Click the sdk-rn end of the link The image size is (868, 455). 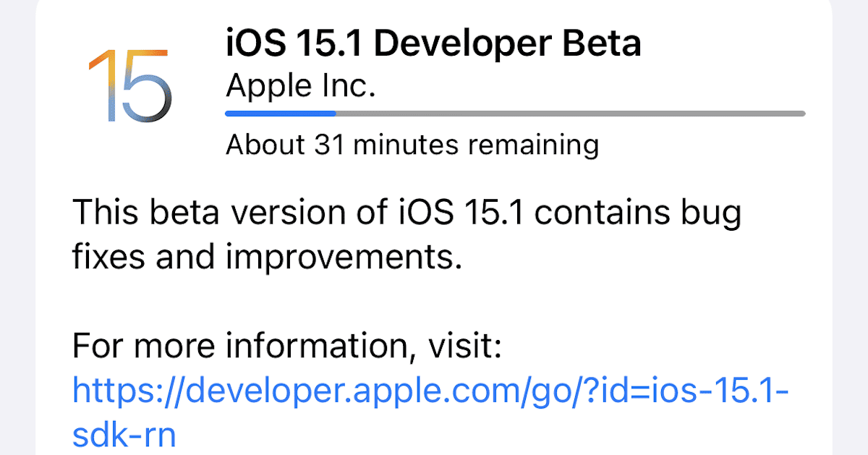point(124,435)
